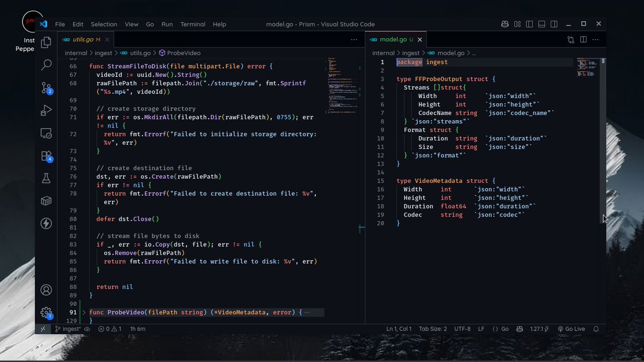Click the ingest* git branch indicator
Viewport: 644px width, 362px height.
coord(68,329)
